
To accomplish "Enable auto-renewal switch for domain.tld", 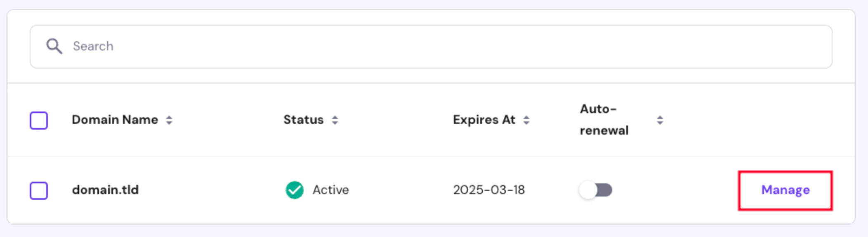I will pyautogui.click(x=596, y=190).
